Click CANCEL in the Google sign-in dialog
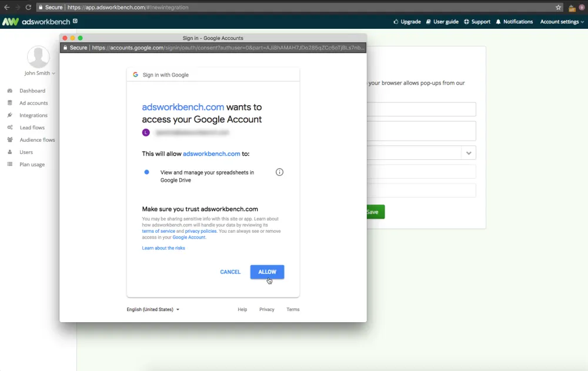 [x=230, y=272]
